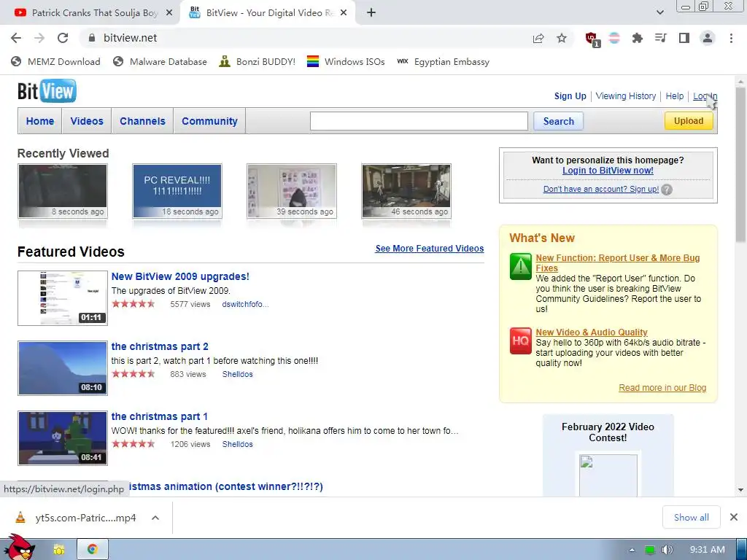Click the Log In link
This screenshot has height=560, width=747.
[x=705, y=96]
